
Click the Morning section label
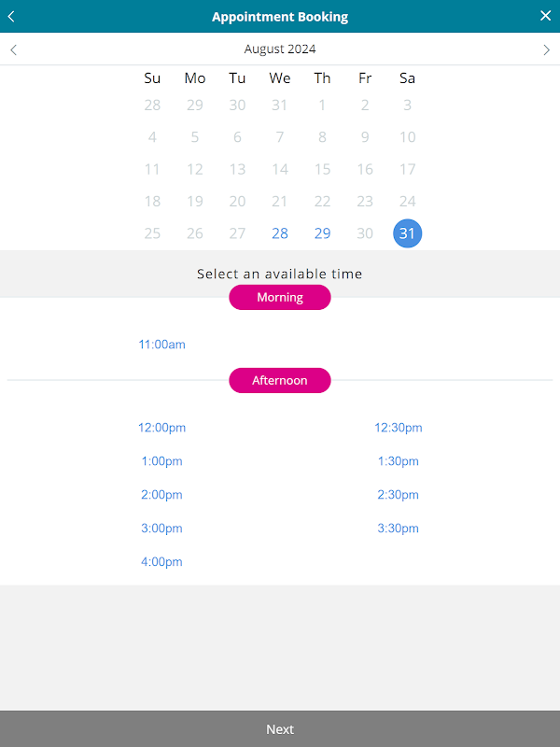280,298
